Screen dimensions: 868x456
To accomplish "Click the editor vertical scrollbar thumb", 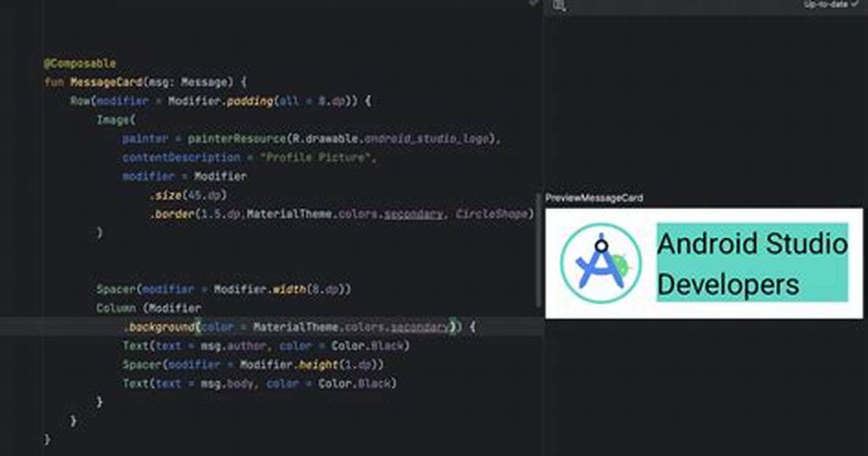I will point(538,250).
